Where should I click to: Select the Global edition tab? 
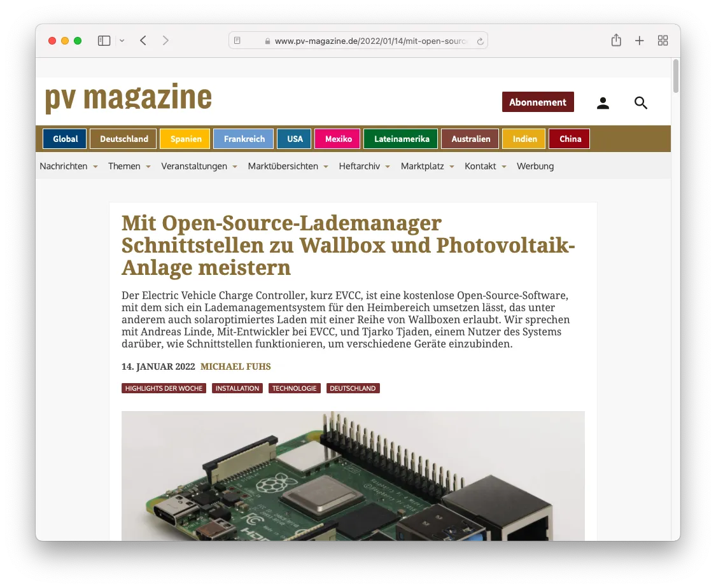pyautogui.click(x=65, y=139)
